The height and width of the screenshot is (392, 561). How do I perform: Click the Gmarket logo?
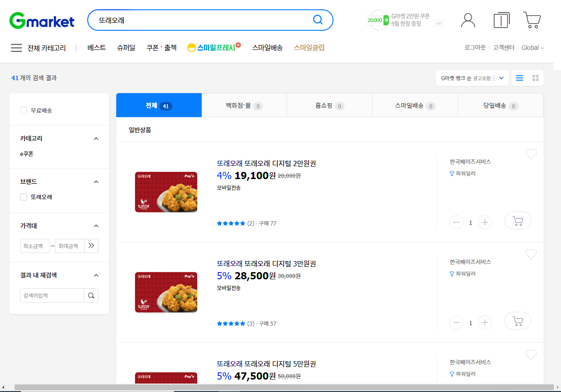coord(42,20)
